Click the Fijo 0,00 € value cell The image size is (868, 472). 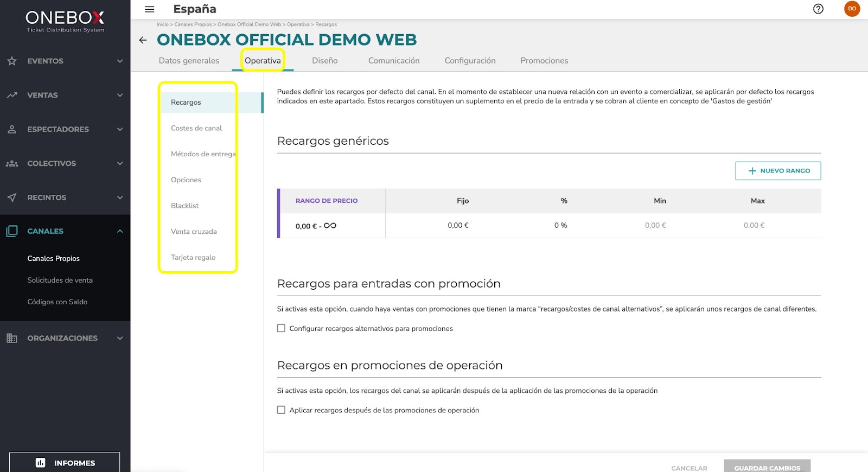tap(458, 225)
